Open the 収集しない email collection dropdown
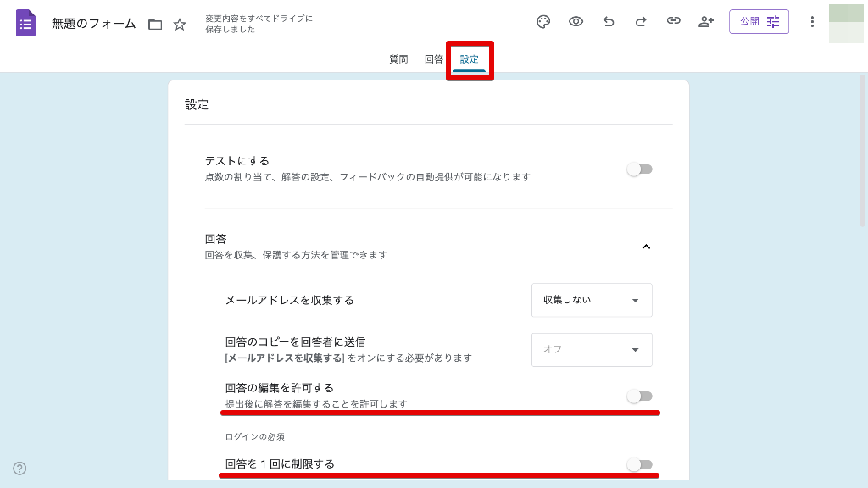The image size is (868, 488). point(592,300)
